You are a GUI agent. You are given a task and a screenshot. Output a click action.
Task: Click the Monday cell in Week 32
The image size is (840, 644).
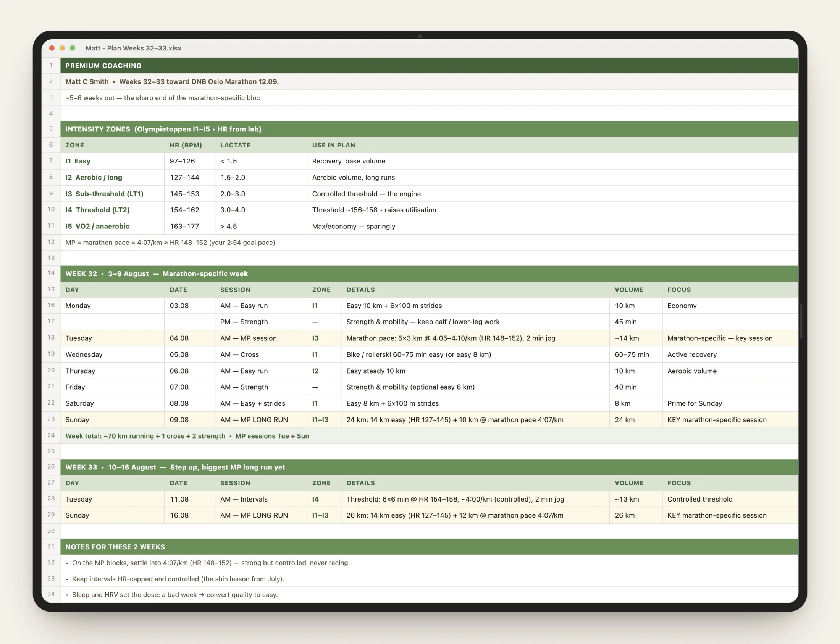click(x=112, y=306)
